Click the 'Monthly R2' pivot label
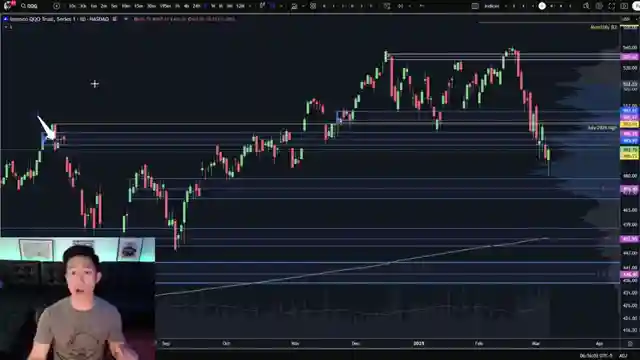Image resolution: width=640 pixels, height=360 pixels. pyautogui.click(x=603, y=27)
